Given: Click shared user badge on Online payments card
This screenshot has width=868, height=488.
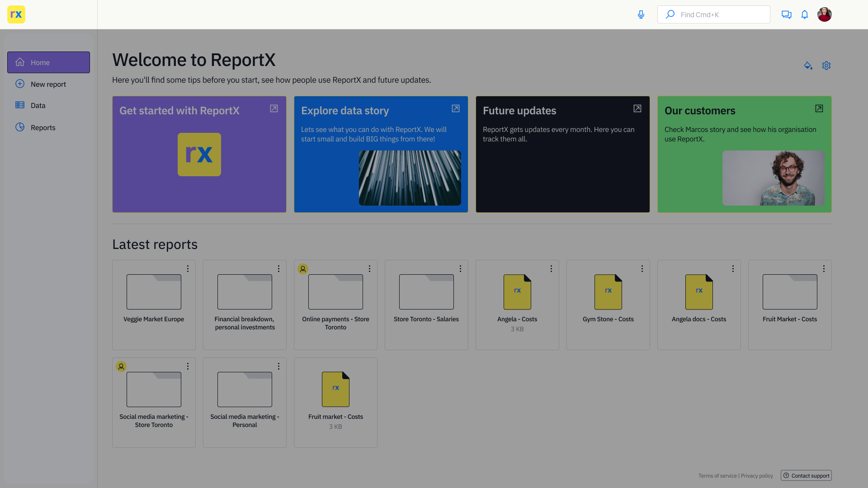Looking at the screenshot, I should 303,269.
